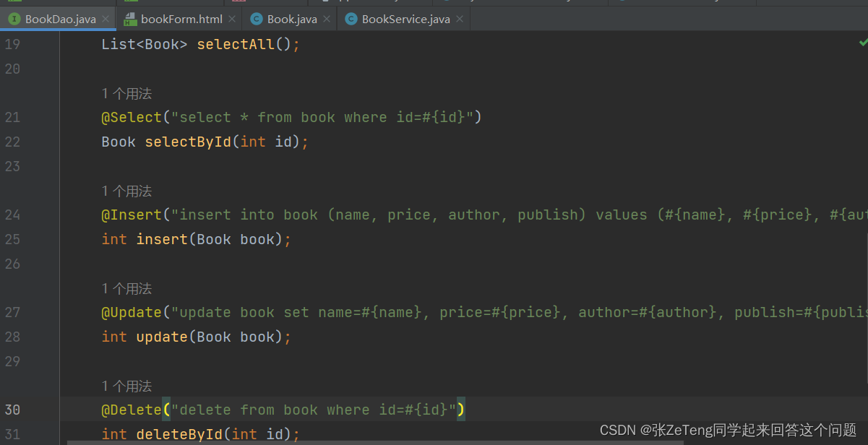
Task: Click line number 22 in the gutter
Action: point(12,142)
